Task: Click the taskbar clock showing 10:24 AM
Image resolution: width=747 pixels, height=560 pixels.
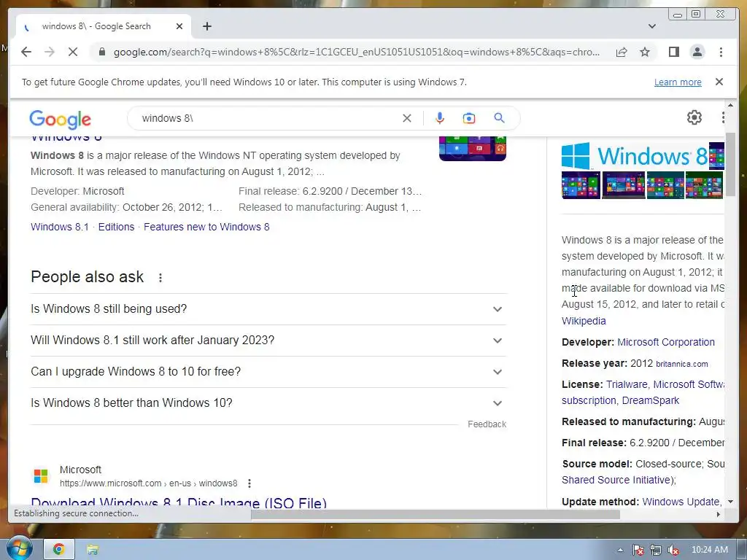Action: click(710, 550)
